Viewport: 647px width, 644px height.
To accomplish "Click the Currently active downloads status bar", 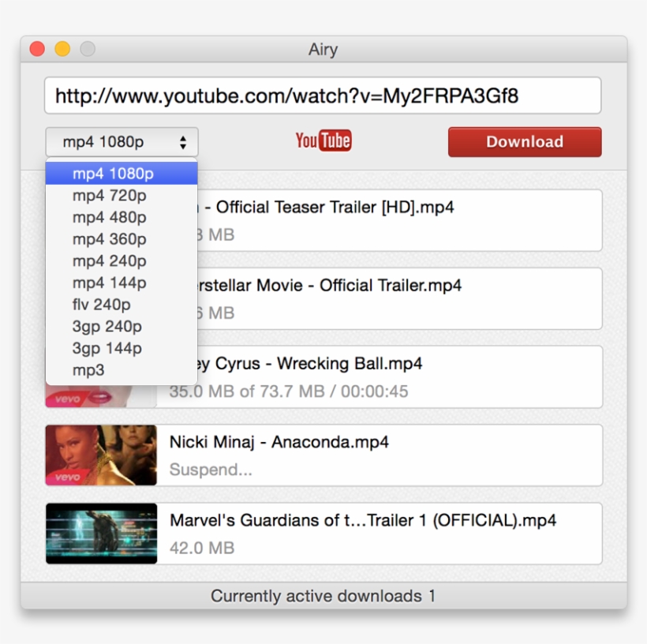I will click(x=323, y=596).
